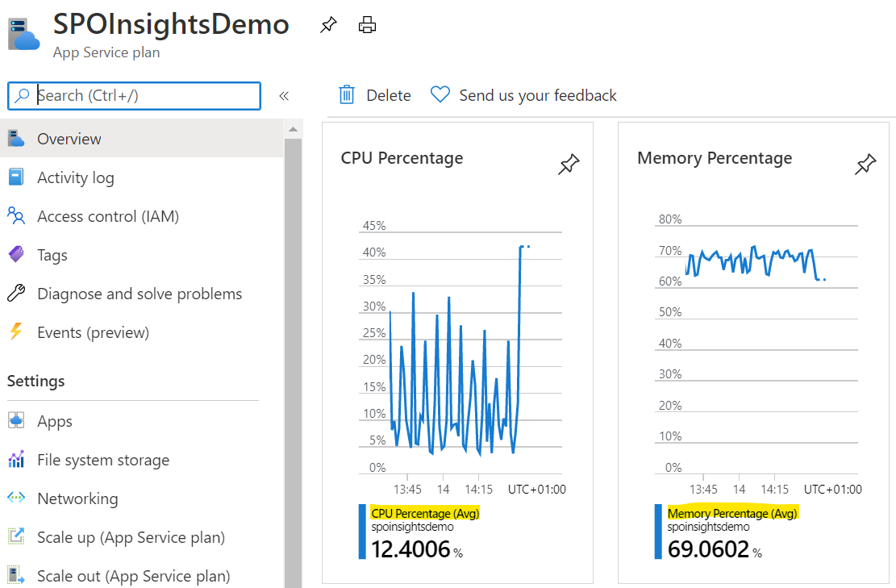The width and height of the screenshot is (896, 588).
Task: Click the Delete button label
Action: 389,95
